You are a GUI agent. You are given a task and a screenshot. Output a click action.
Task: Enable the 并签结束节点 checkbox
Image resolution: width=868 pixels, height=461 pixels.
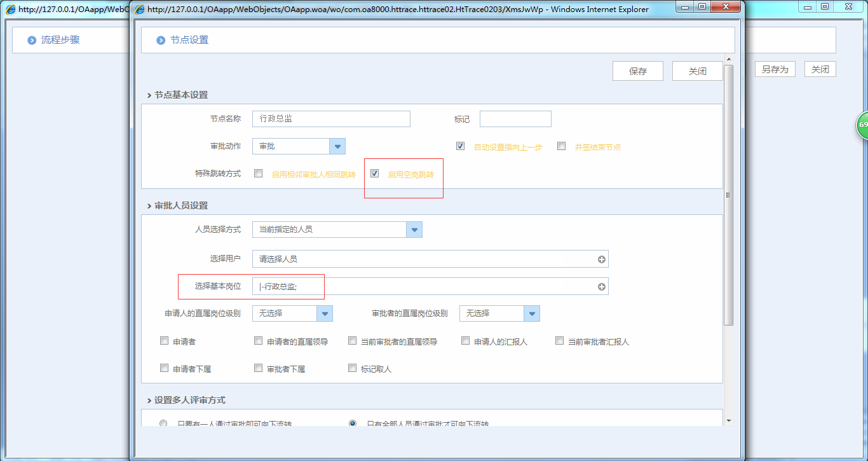coord(561,146)
